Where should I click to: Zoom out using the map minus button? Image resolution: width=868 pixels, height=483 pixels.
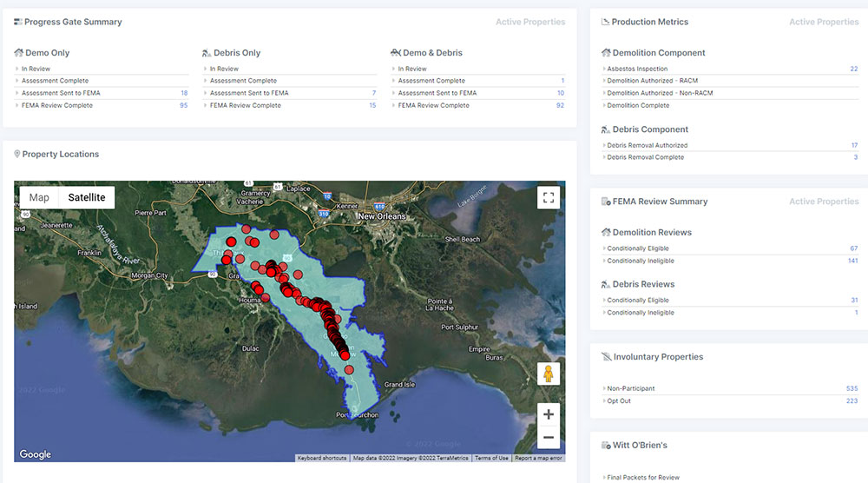(x=548, y=438)
